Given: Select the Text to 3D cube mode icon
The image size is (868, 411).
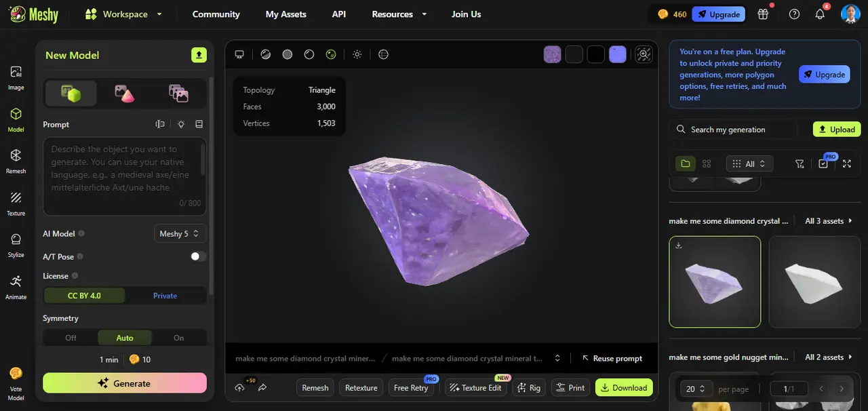Looking at the screenshot, I should 71,93.
